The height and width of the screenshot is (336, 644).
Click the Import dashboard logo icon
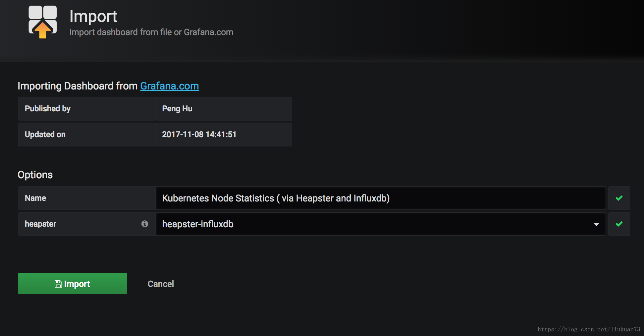[43, 22]
